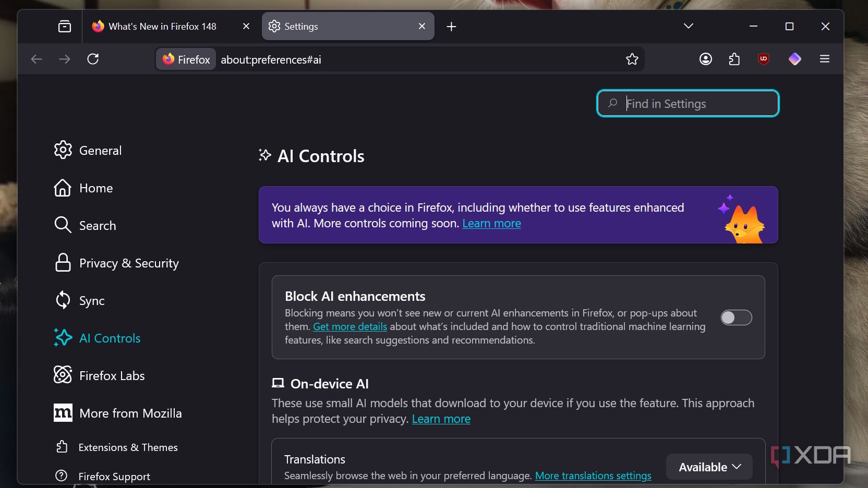Go back with the back arrow
Viewport: 868px width, 488px height.
[37, 59]
